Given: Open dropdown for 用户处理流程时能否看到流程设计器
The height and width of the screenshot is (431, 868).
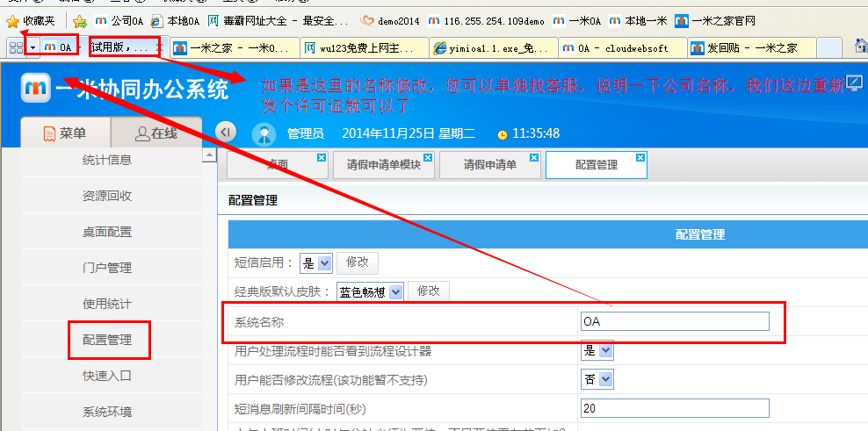Looking at the screenshot, I should [x=597, y=350].
